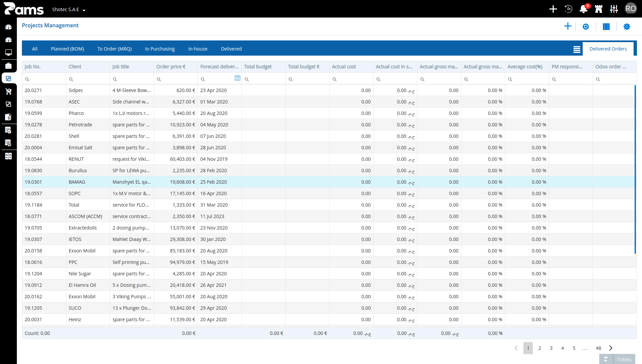Click the Odoo order filter search field

(x=615, y=79)
